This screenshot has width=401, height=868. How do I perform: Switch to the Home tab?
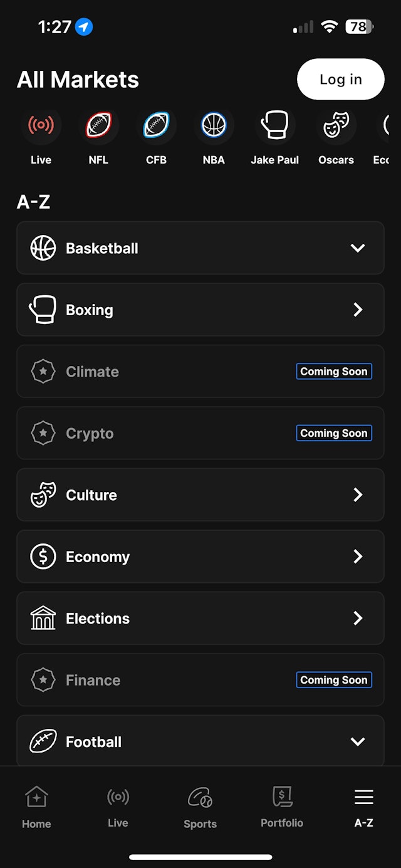point(36,807)
